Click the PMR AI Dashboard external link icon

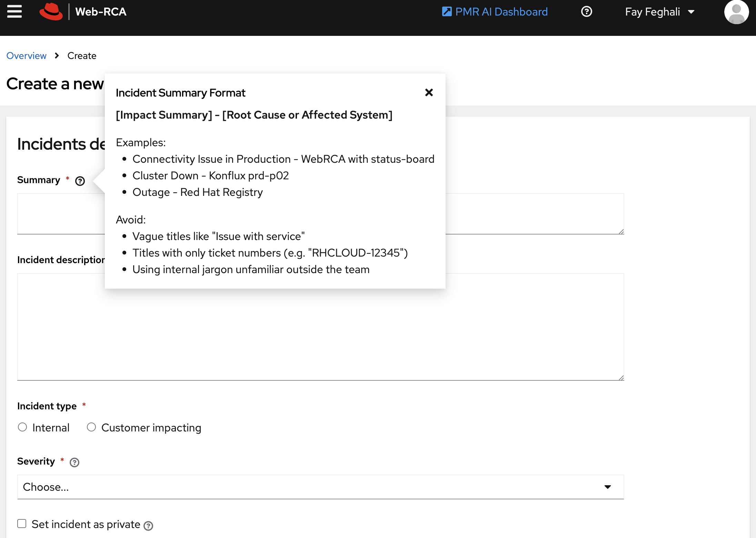447,12
